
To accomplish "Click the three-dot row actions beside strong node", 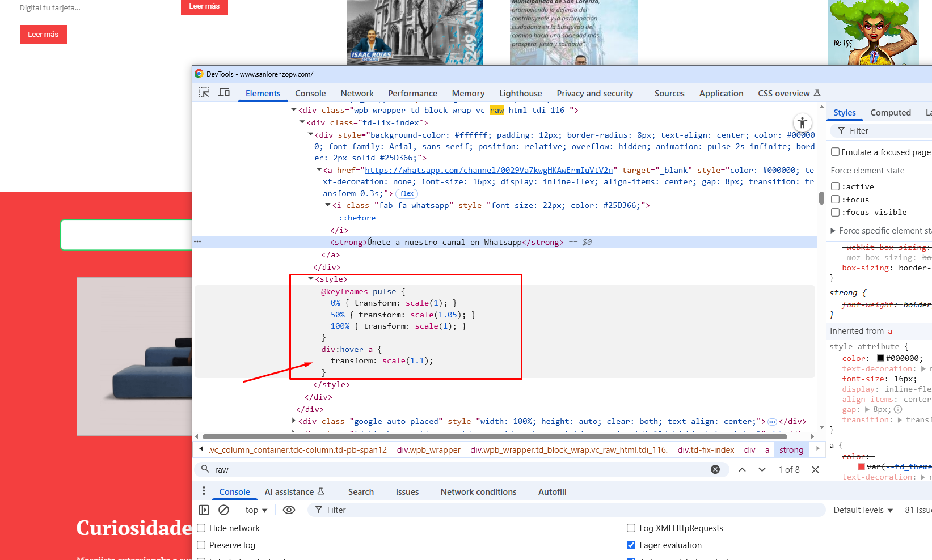I will pos(197,241).
